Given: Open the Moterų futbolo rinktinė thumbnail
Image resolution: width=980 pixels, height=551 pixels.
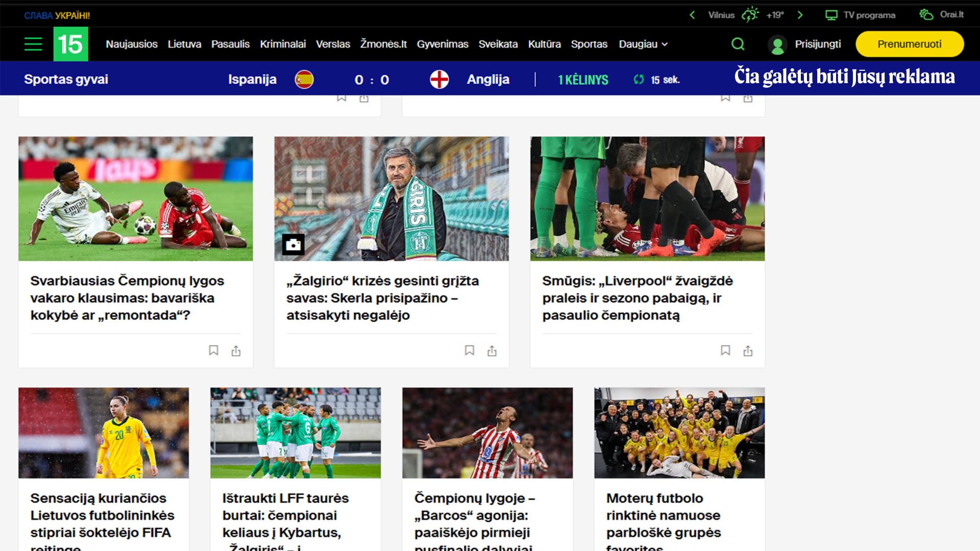Looking at the screenshot, I should tap(679, 433).
